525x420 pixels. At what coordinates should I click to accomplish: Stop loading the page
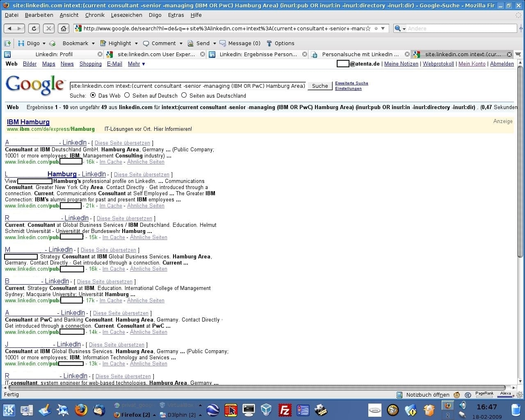coord(48,28)
